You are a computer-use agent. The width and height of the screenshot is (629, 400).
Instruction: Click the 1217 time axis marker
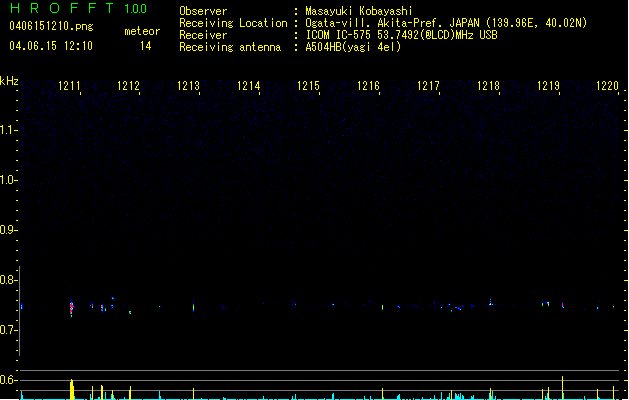[x=428, y=86]
